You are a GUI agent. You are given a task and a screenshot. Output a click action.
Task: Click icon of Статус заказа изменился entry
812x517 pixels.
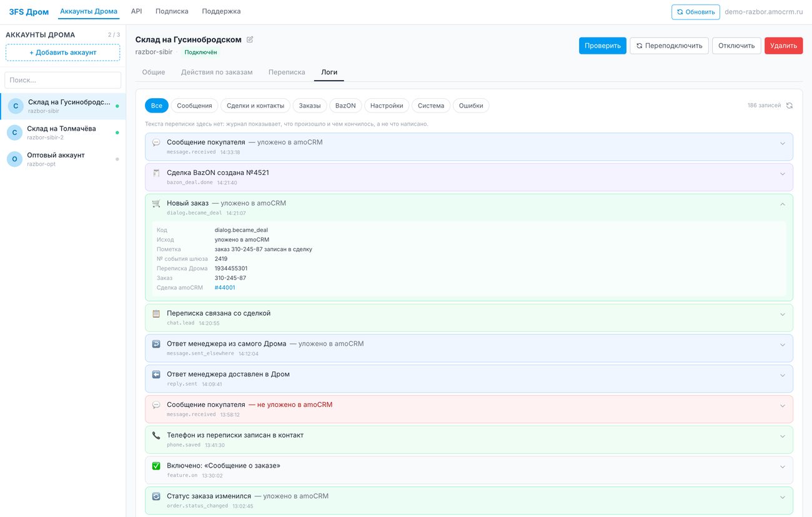[156, 497]
